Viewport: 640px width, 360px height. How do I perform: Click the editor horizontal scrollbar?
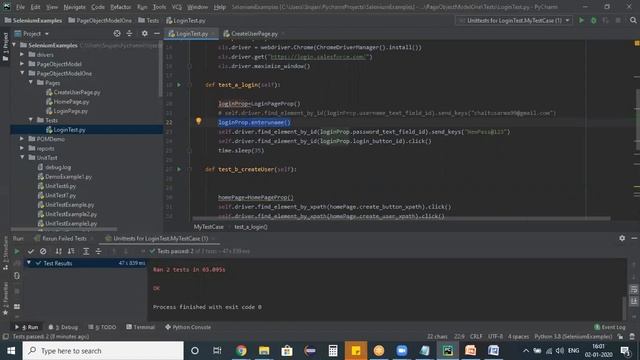[402, 219]
